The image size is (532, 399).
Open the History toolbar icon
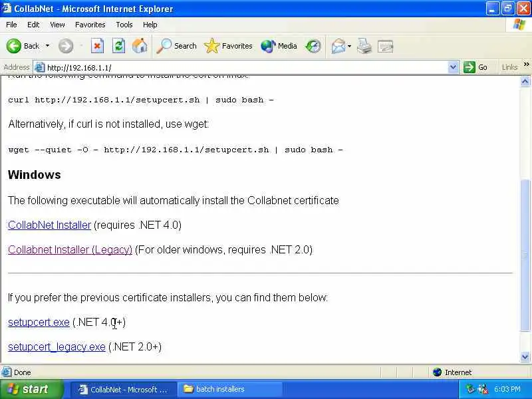(313, 46)
